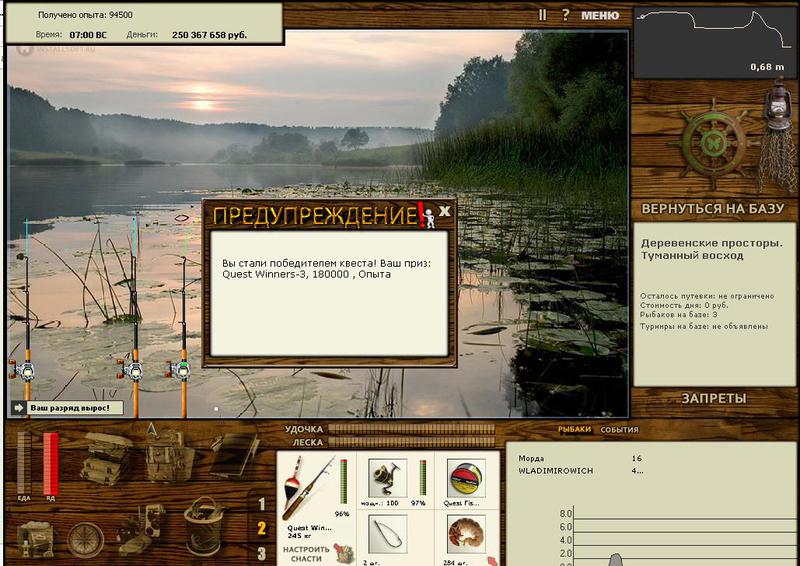Click location title Деревенские просторы. Туманный восход
This screenshot has height=566, width=800.
712,250
